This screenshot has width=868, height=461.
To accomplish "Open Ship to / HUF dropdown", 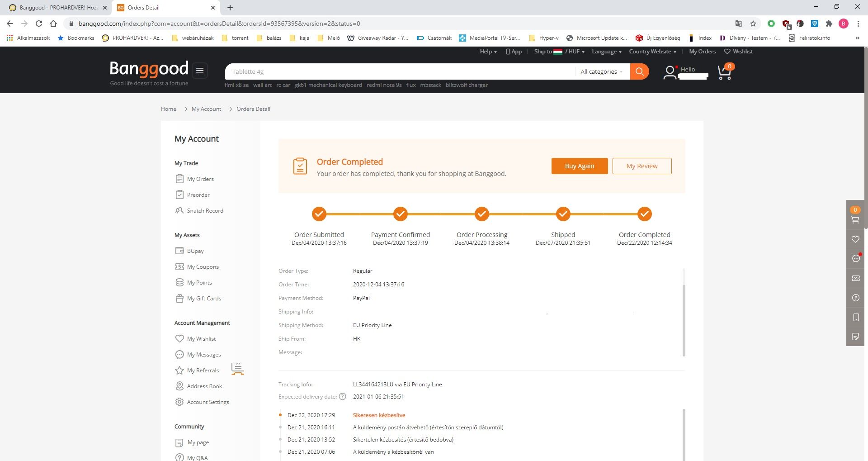I will pos(559,52).
